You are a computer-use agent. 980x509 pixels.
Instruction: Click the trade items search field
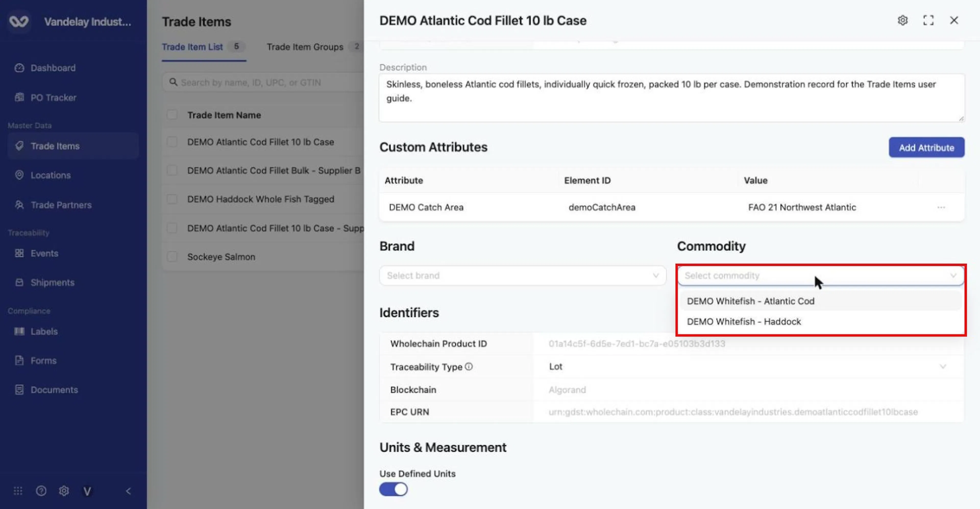pyautogui.click(x=263, y=82)
